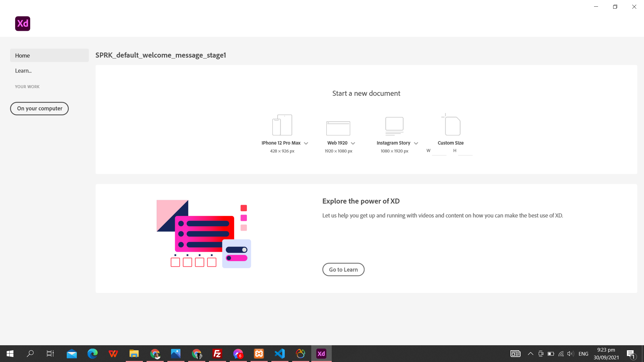This screenshot has height=362, width=644.
Task: Show hidden system tray icons
Action: (530, 354)
